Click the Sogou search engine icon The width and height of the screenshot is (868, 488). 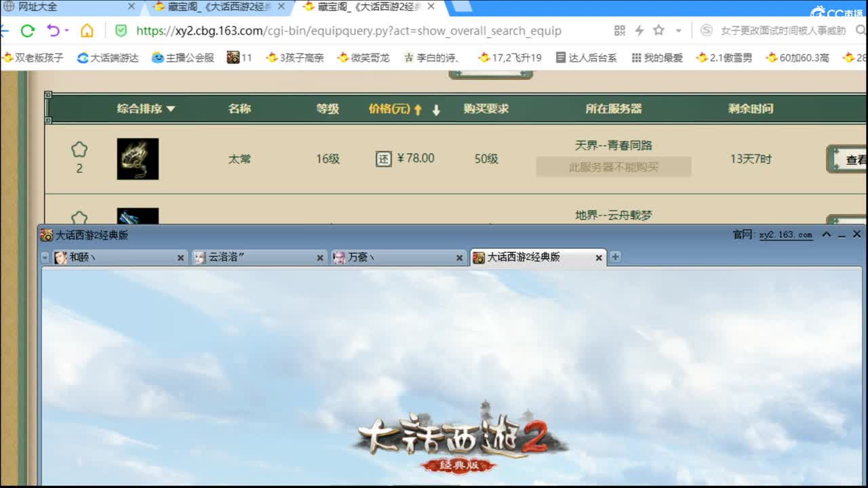pos(707,30)
